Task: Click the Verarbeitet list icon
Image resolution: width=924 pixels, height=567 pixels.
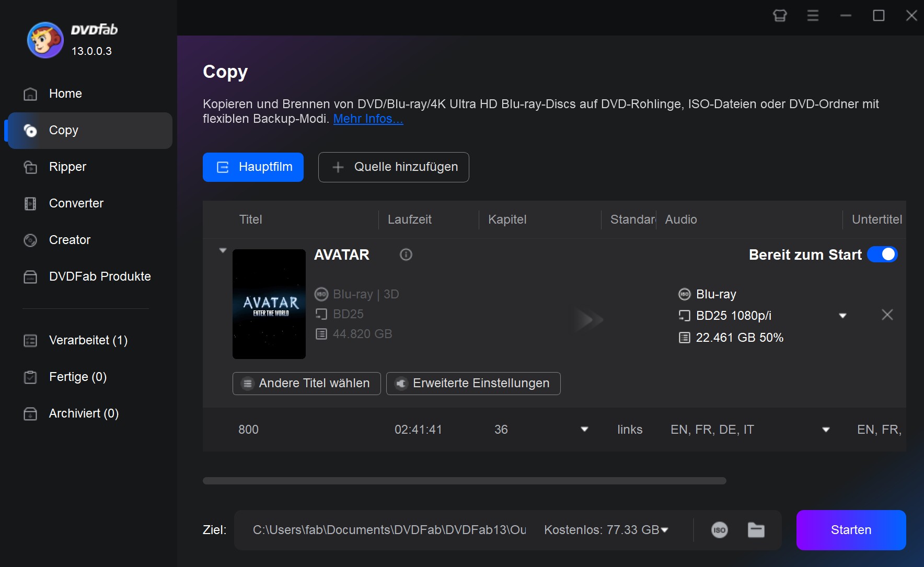Action: click(30, 341)
